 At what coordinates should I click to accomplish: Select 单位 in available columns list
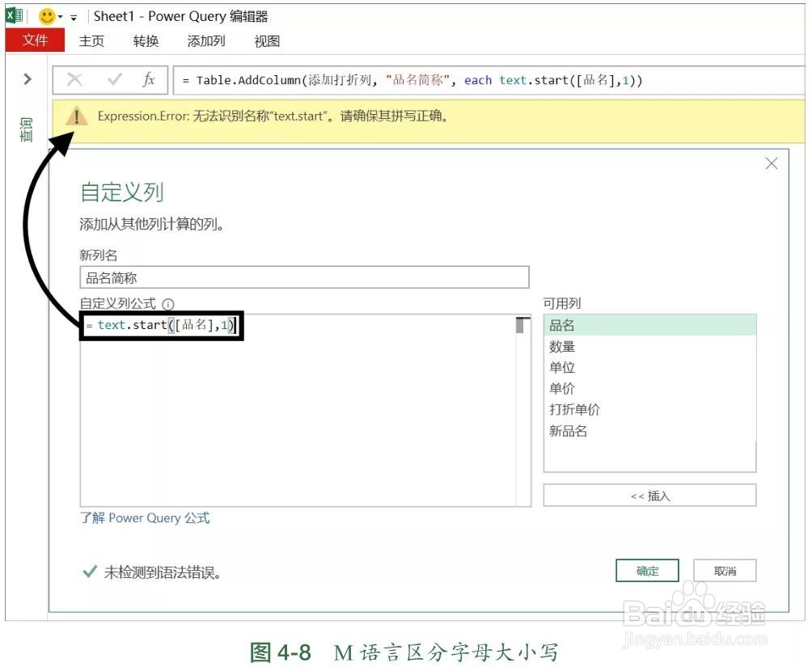click(x=649, y=367)
